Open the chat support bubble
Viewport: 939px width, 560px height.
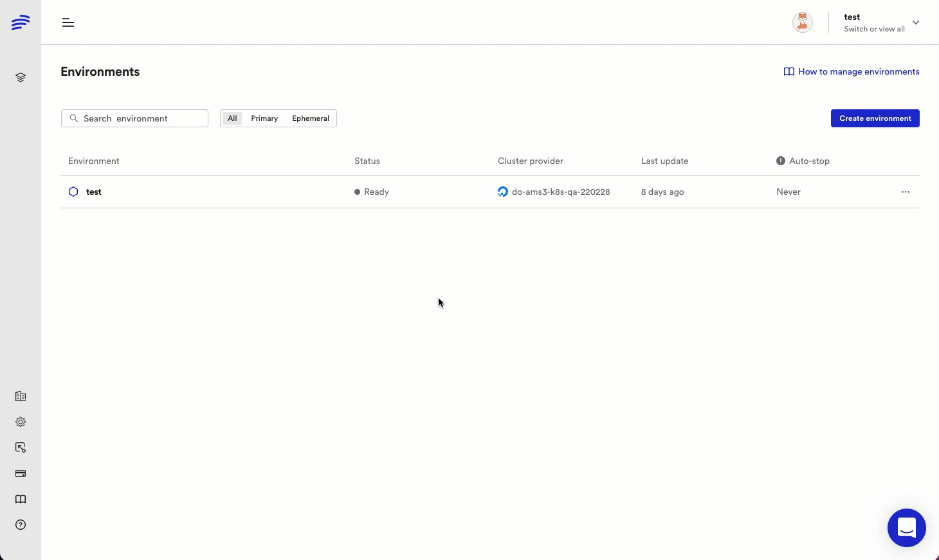point(907,528)
